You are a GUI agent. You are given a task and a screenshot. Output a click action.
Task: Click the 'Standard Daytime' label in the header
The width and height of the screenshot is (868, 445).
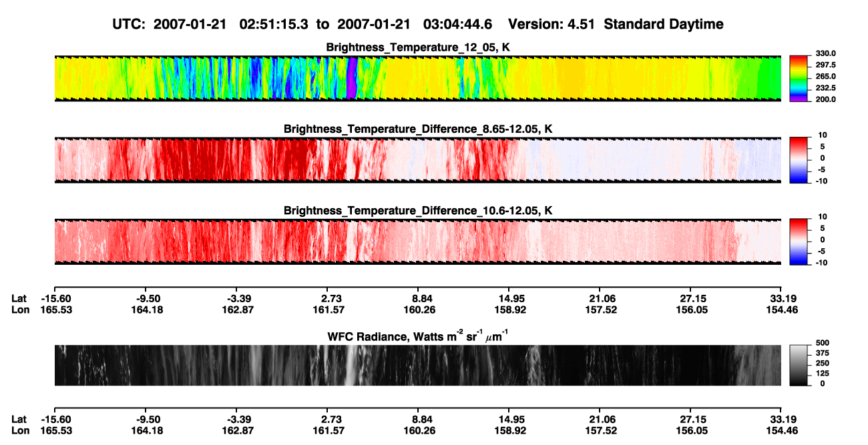click(x=663, y=24)
